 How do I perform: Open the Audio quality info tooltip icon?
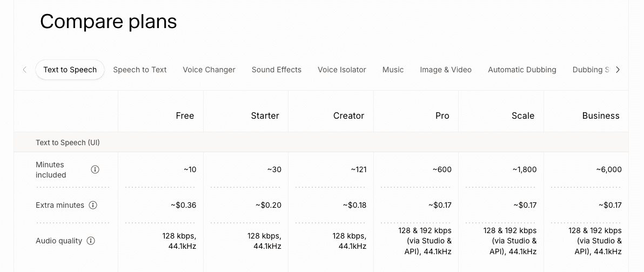coord(91,241)
